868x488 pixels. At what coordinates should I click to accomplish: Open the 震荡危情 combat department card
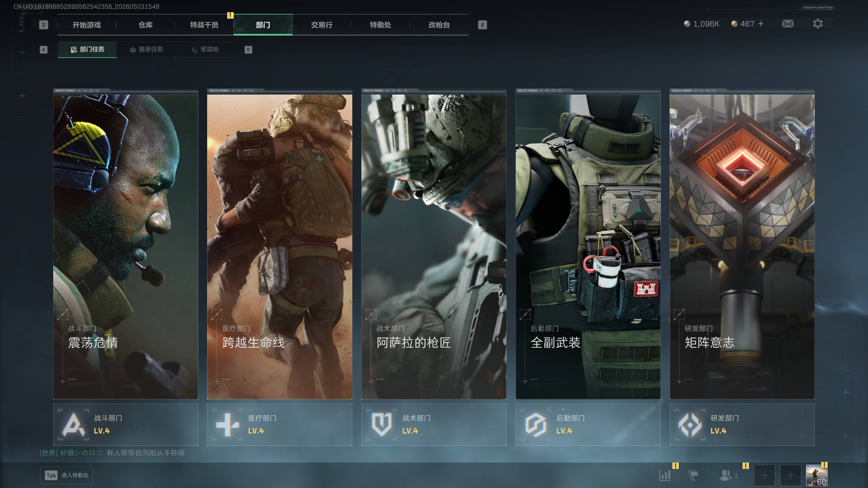125,247
